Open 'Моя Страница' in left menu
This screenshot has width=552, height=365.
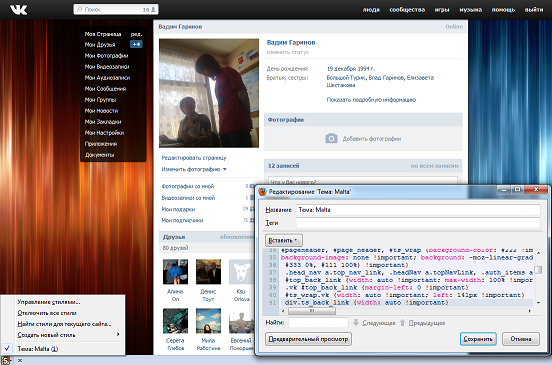[x=103, y=34]
